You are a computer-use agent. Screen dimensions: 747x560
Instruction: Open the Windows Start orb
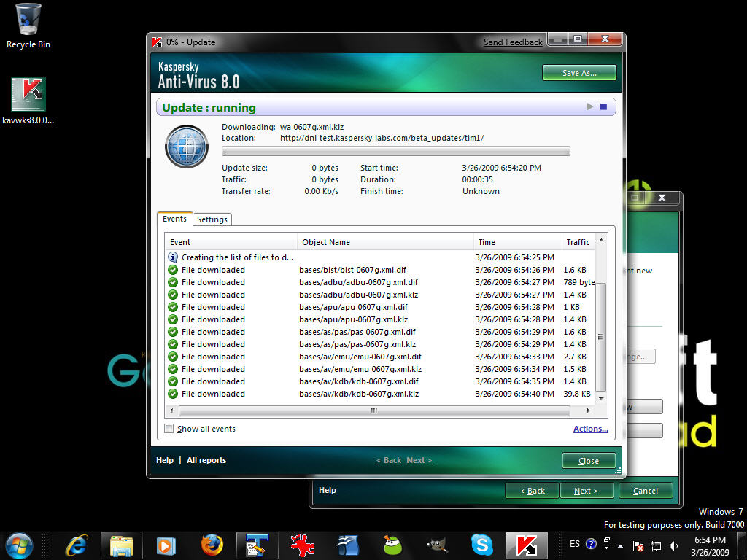[x=19, y=545]
